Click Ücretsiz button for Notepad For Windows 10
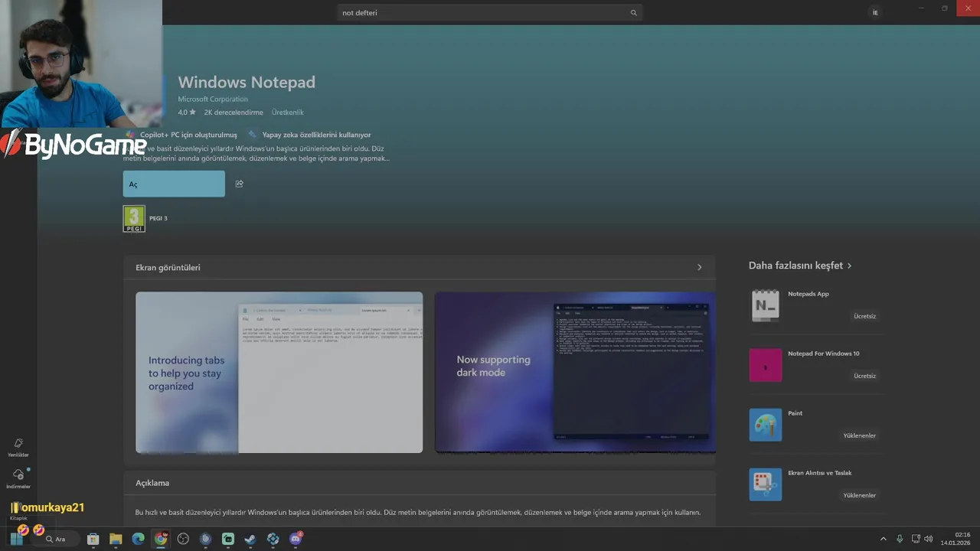980x551 pixels. [864, 376]
